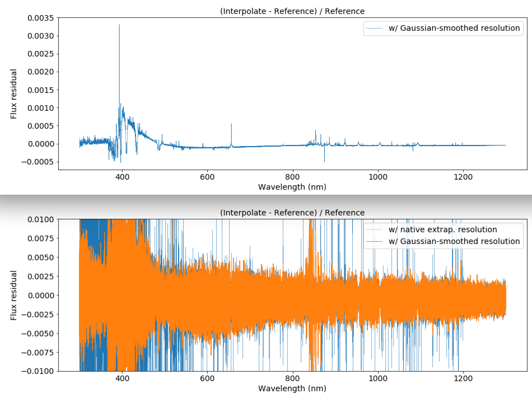532x394 pixels.
Task: Click the 1200 tick label on top x-axis
Action: 463,177
